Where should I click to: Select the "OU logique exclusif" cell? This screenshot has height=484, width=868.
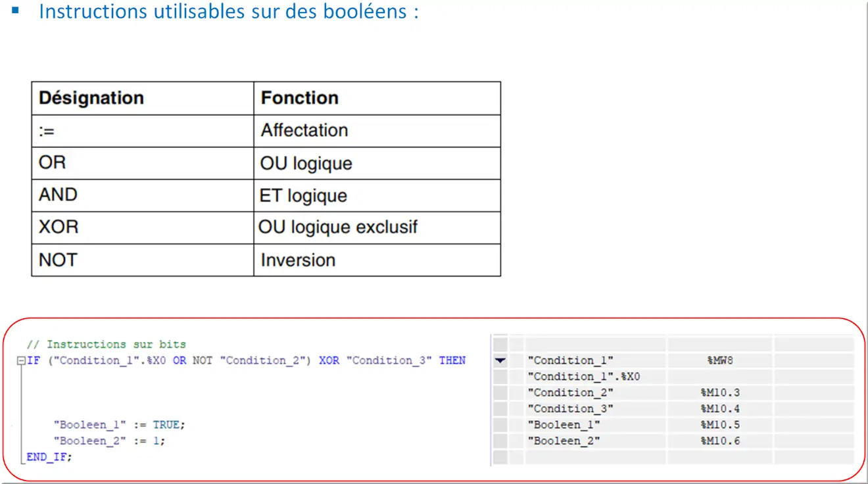(377, 228)
